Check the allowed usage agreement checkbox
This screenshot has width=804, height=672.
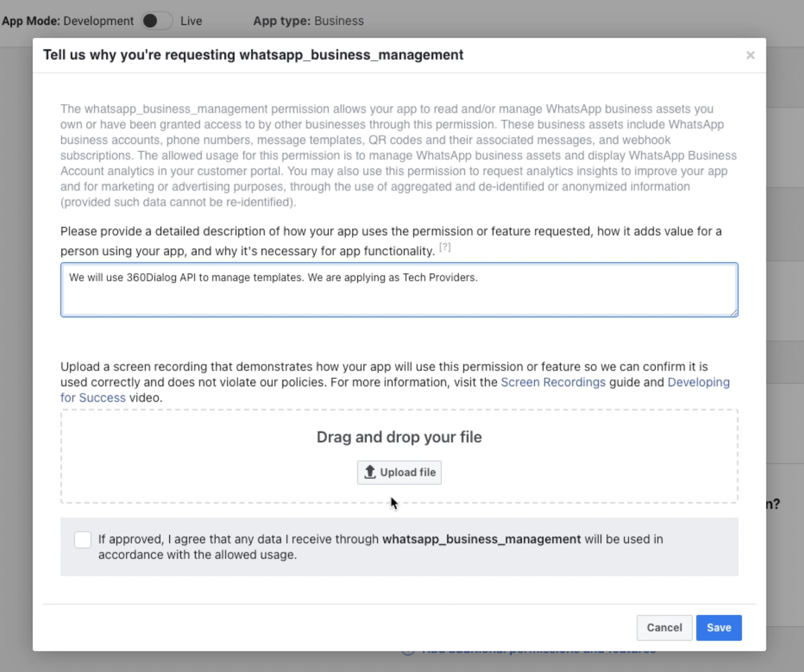[83, 540]
